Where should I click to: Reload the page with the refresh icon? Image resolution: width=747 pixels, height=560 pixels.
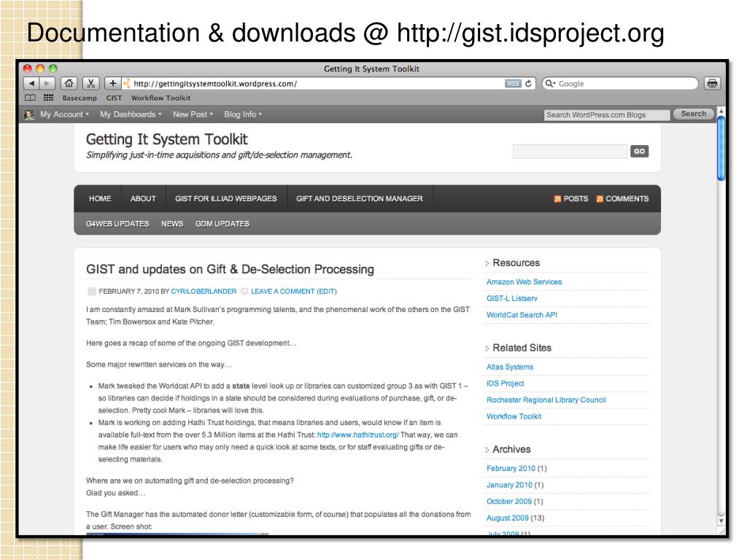coord(528,83)
